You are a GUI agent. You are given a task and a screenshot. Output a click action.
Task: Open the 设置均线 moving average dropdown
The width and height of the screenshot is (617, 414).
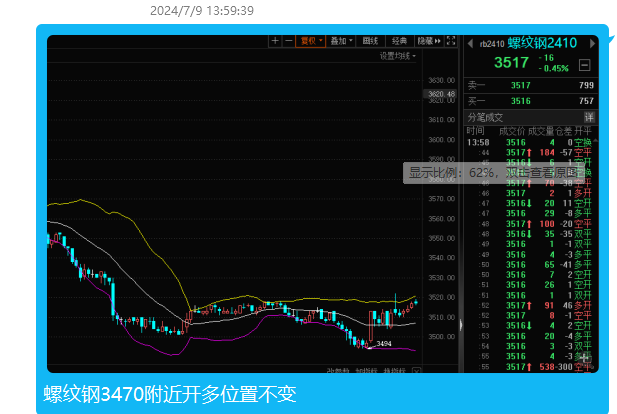[x=397, y=56]
